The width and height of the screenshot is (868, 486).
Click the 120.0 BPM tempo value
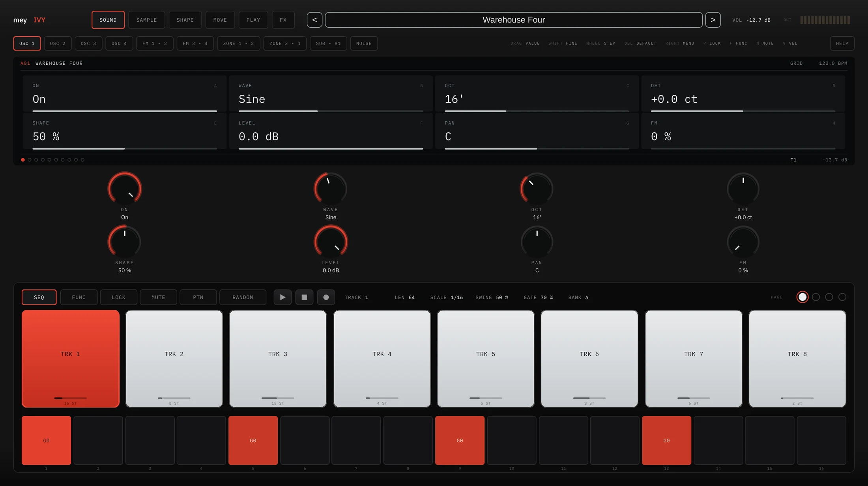click(x=833, y=63)
